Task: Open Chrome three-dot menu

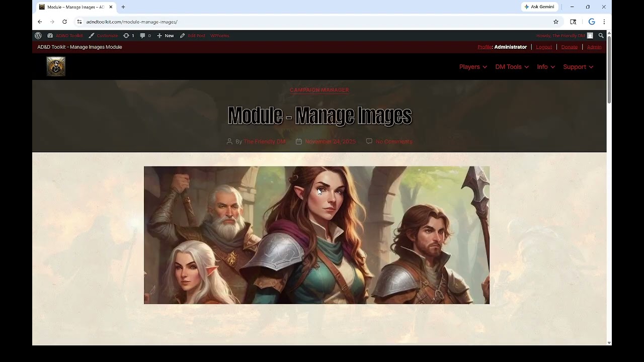Action: pyautogui.click(x=604, y=22)
